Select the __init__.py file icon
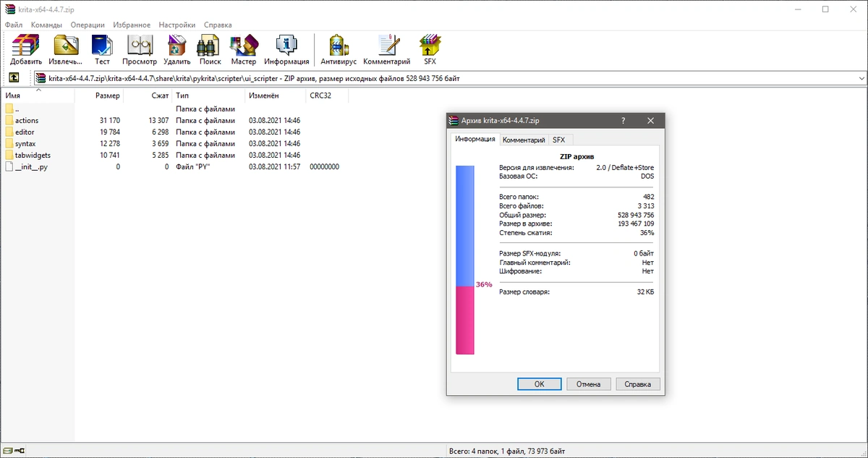868x458 pixels. click(9, 166)
